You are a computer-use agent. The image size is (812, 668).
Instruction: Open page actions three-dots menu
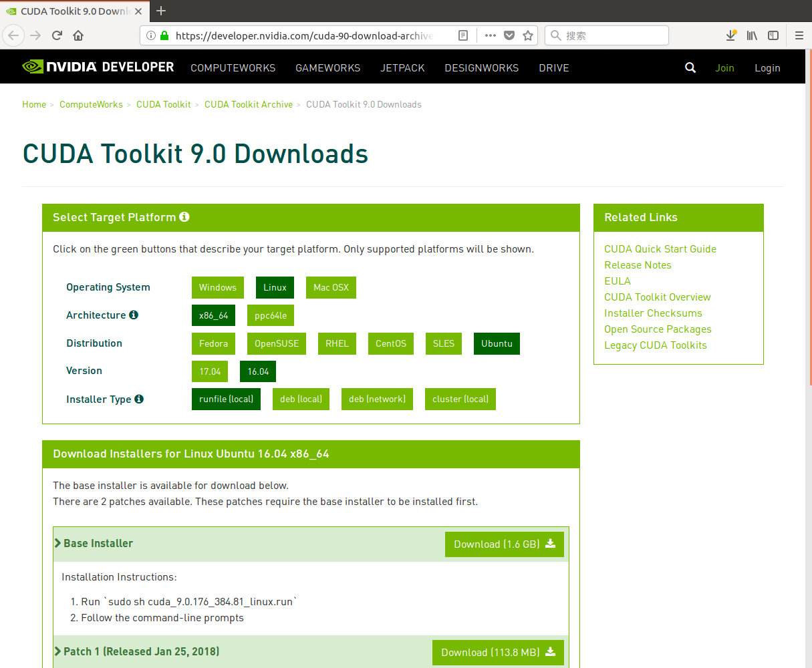tap(491, 35)
